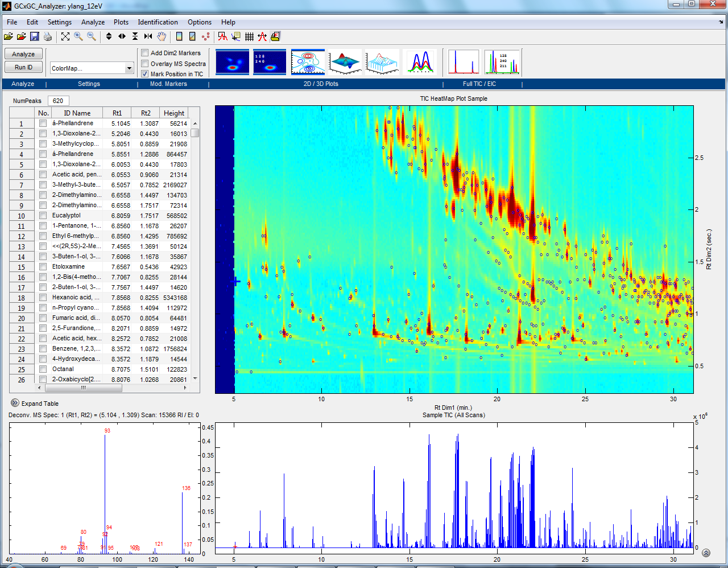
Task: Select the zoom in magnifier tool
Action: pyautogui.click(x=78, y=36)
